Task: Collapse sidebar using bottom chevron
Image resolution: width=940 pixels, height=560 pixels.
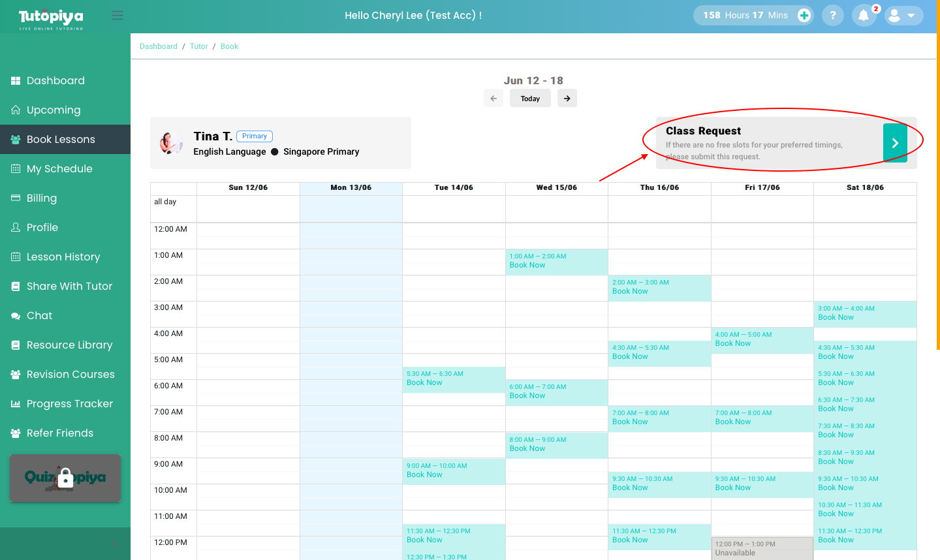Action: (114, 543)
